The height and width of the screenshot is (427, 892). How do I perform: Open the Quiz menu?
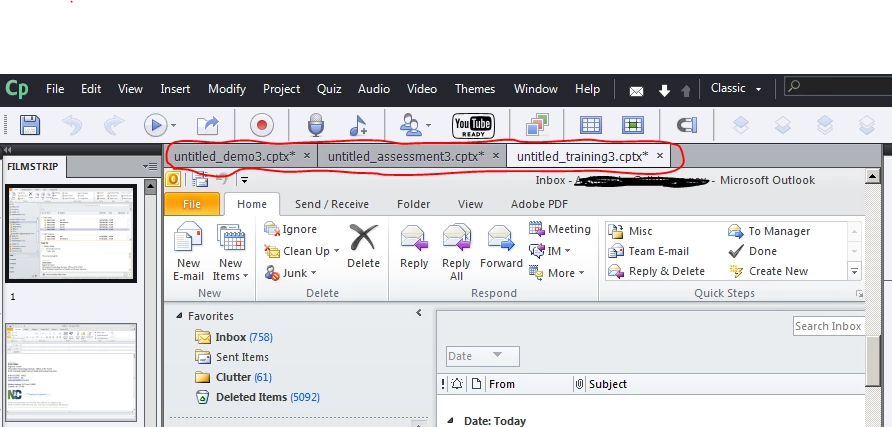coord(329,89)
